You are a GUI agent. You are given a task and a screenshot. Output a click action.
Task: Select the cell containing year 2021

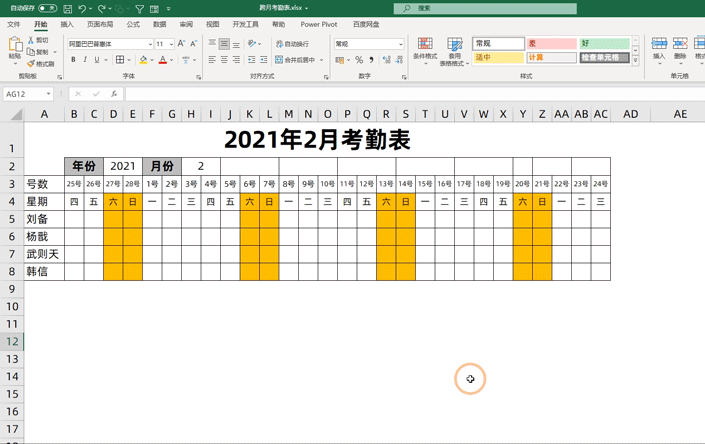(x=123, y=166)
